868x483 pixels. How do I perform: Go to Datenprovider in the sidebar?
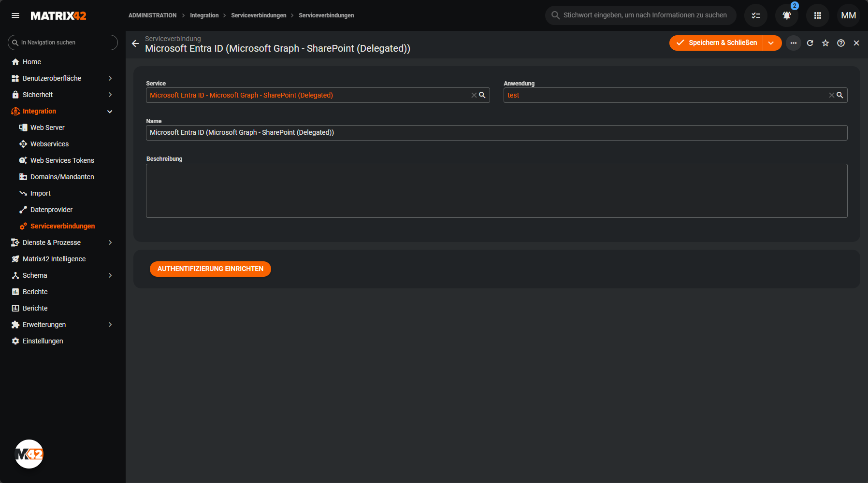(51, 210)
